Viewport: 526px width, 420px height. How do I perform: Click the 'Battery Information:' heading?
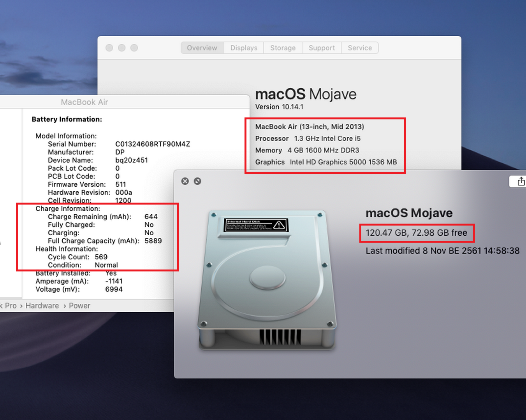click(67, 119)
